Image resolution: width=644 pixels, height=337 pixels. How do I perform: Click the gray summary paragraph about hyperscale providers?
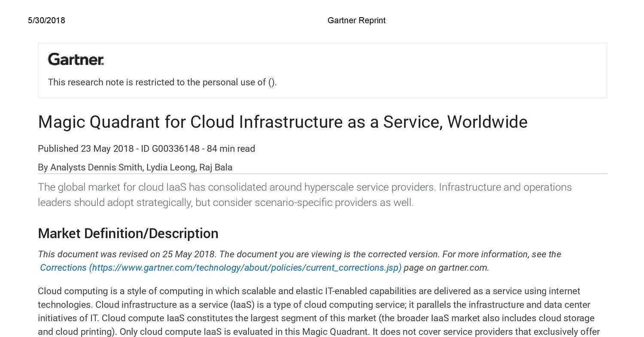click(304, 195)
